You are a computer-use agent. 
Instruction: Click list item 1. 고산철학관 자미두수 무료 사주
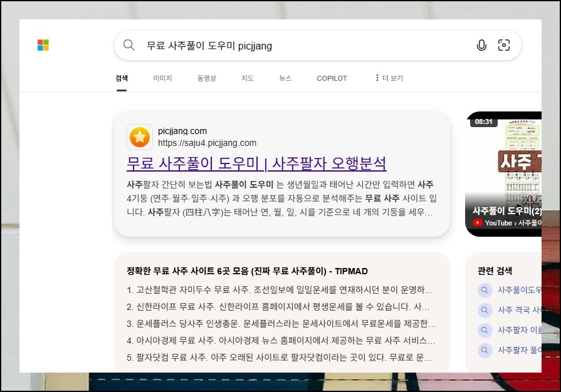pyautogui.click(x=280, y=290)
